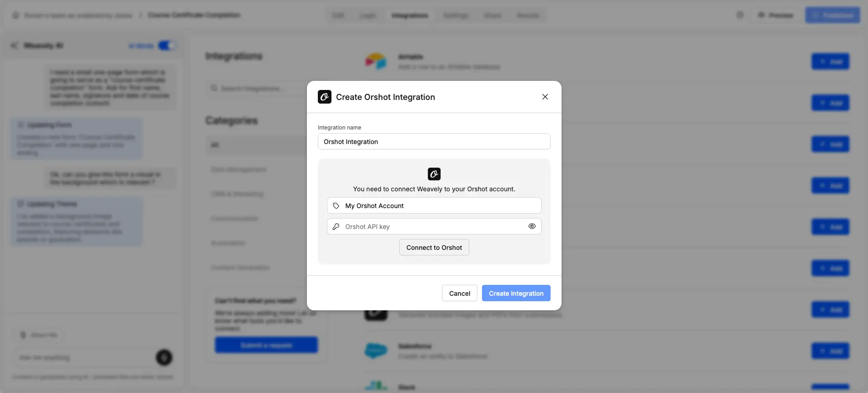The height and width of the screenshot is (393, 868).
Task: Click the Salesforce cloud logo icon
Action: coord(376,350)
